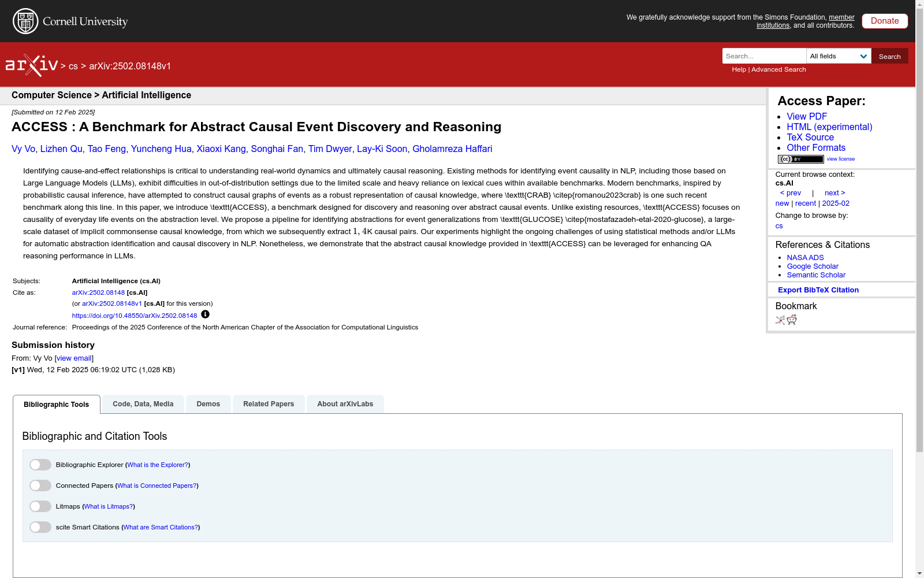924x578 pixels.
Task: Enable the Connected Papers switch
Action: (40, 486)
